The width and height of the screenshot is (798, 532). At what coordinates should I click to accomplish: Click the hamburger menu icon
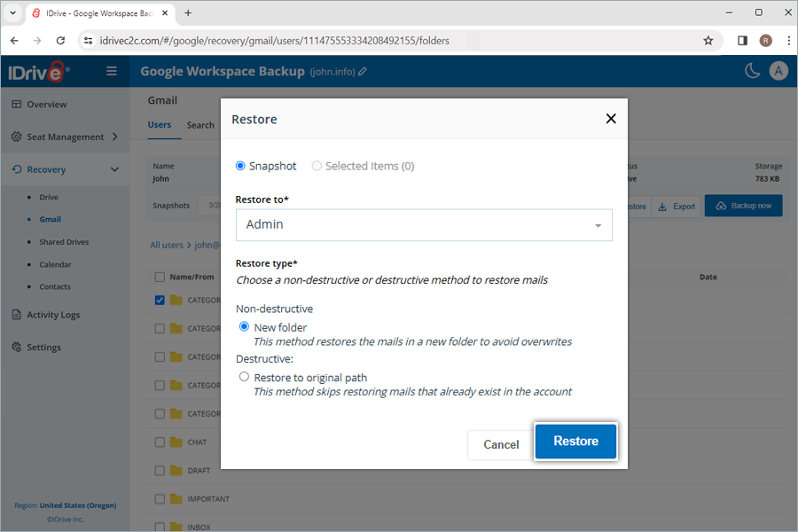pos(112,71)
